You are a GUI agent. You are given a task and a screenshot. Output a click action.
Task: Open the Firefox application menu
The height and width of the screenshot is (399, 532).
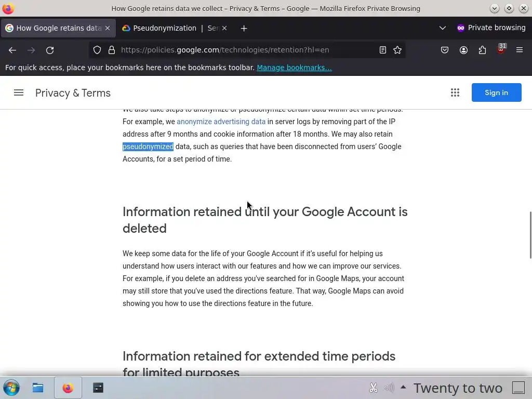(520, 50)
